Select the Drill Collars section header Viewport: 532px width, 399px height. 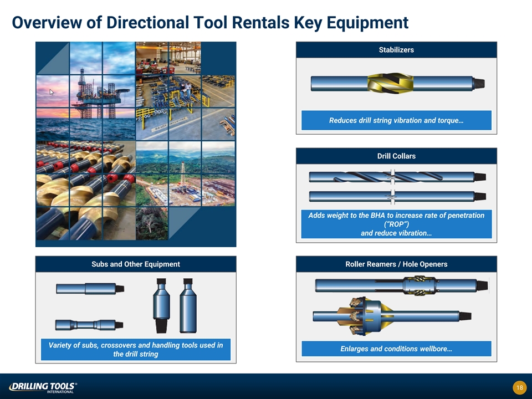396,156
